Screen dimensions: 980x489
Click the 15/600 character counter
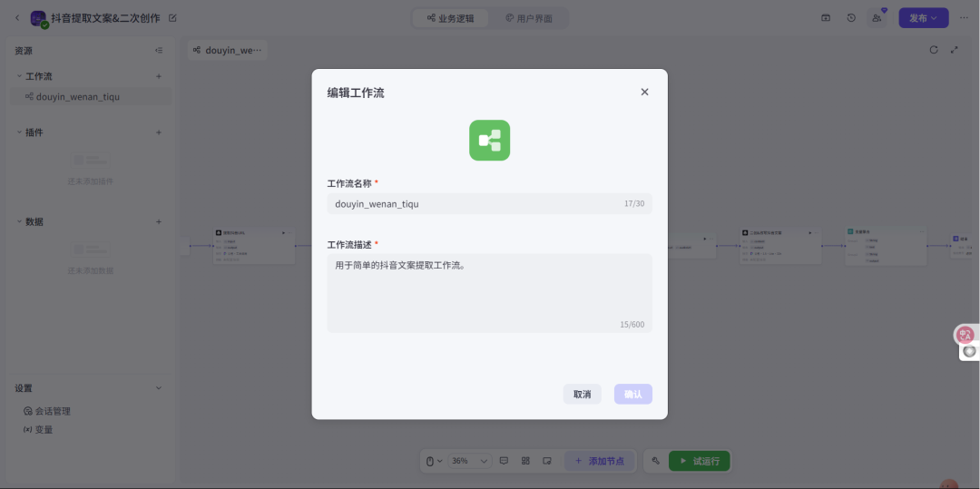(x=632, y=324)
